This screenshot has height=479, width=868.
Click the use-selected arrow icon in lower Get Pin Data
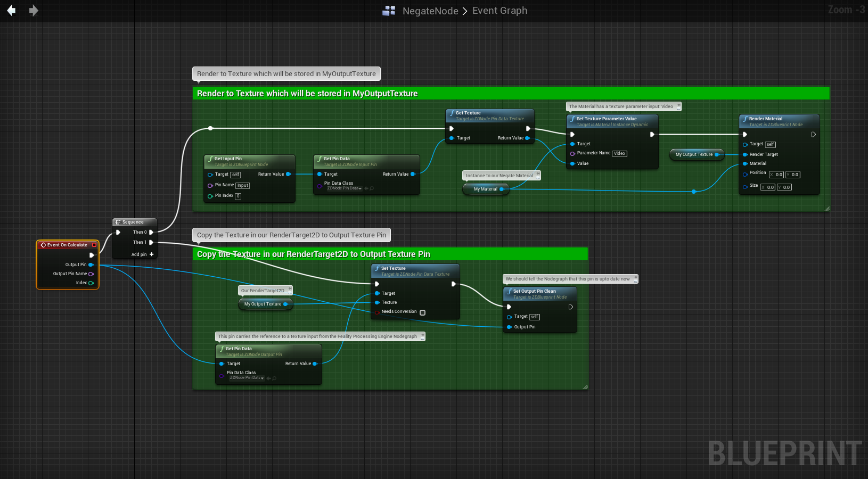pyautogui.click(x=269, y=378)
